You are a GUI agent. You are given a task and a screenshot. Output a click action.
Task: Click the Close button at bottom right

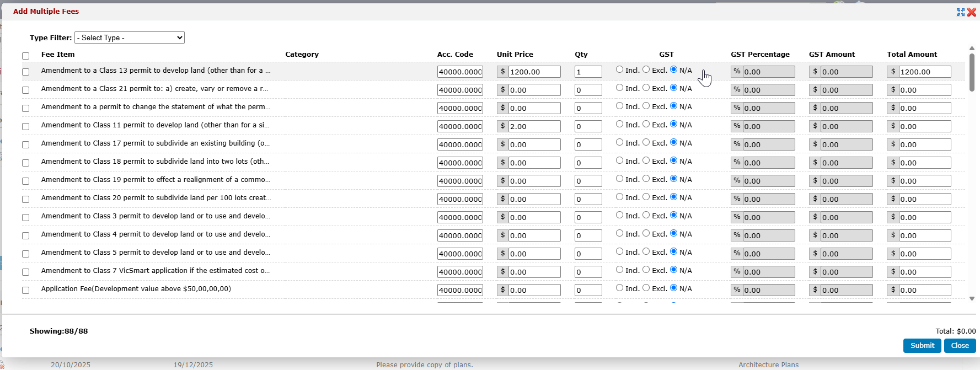tap(960, 346)
